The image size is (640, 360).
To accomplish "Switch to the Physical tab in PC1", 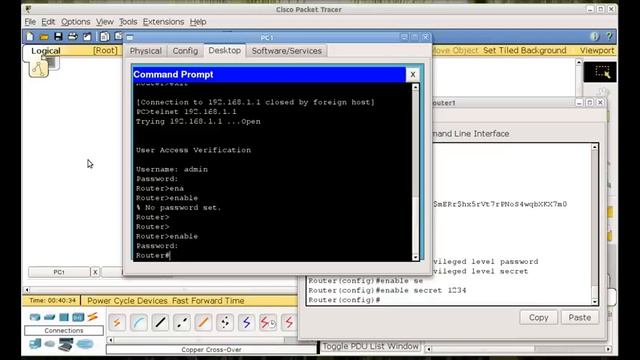I will (146, 51).
